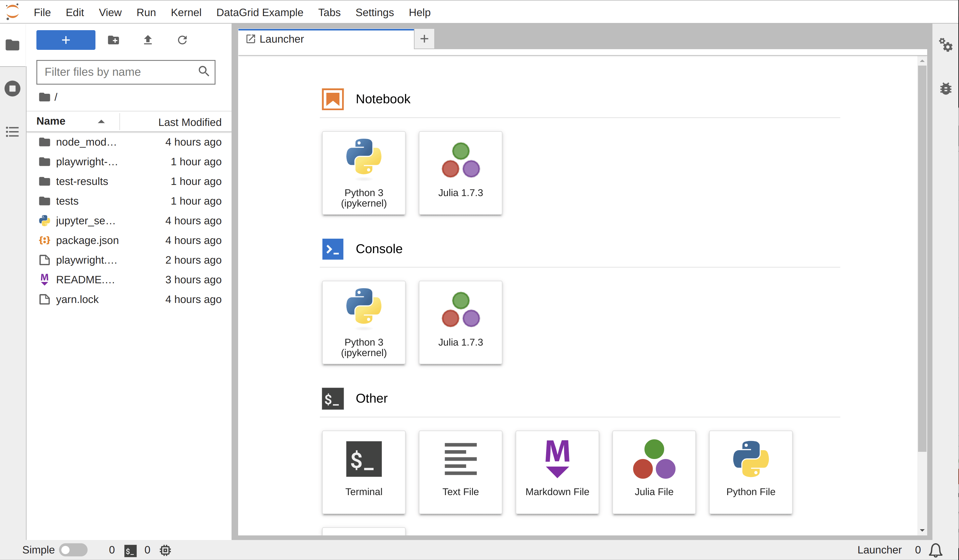Click the Kernel menu item

(x=185, y=12)
